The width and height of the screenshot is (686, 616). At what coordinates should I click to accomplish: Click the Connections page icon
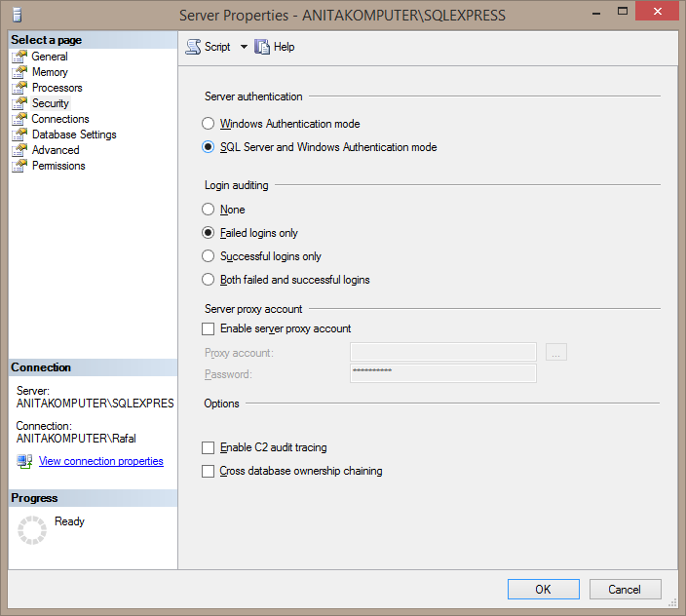click(19, 119)
